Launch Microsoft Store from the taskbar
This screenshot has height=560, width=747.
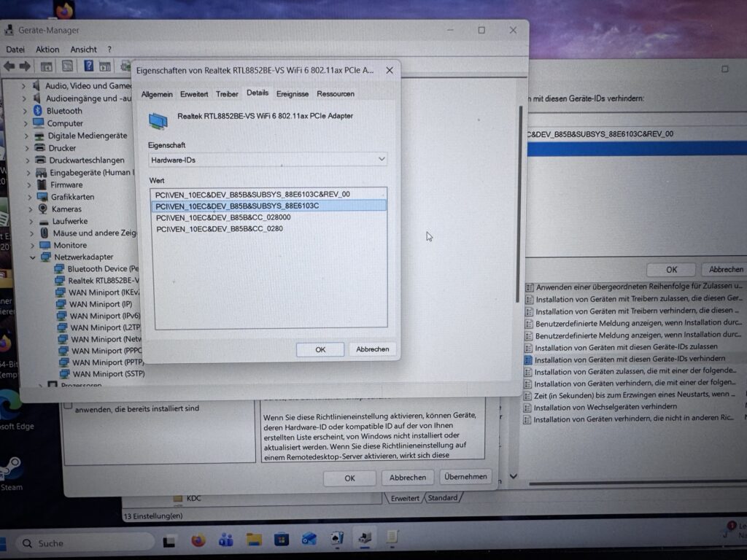click(x=282, y=540)
